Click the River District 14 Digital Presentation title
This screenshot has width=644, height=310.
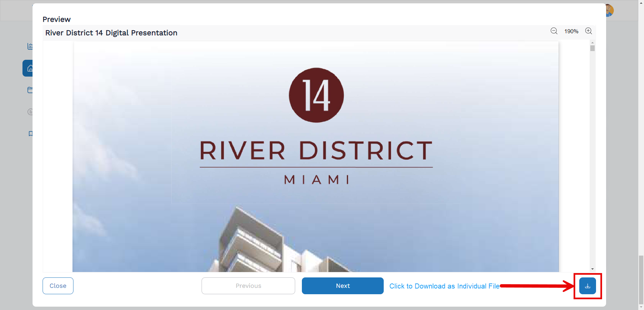tap(111, 33)
